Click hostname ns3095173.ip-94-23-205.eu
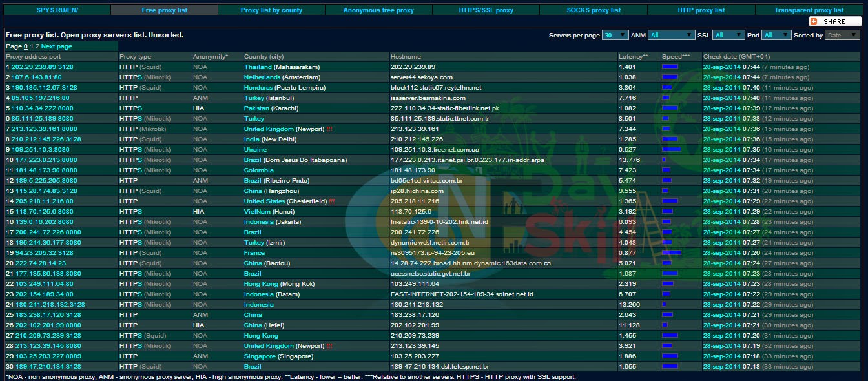The width and height of the screenshot is (868, 381). point(433,253)
